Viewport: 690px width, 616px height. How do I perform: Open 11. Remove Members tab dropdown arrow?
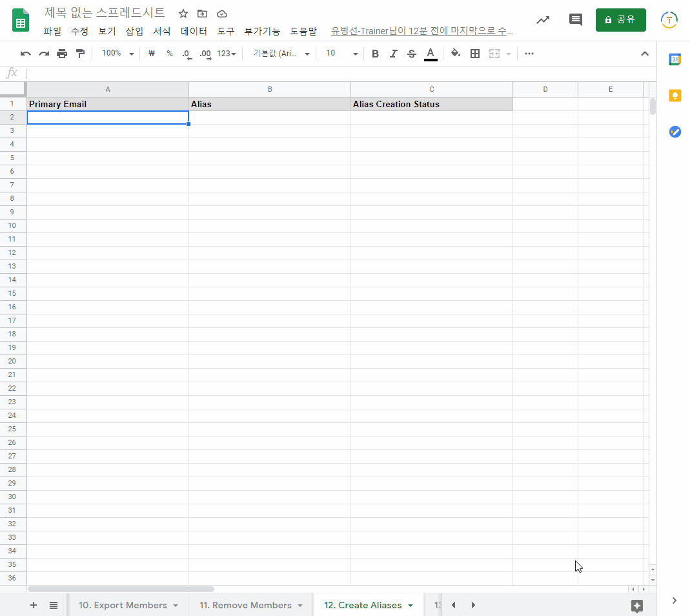(x=300, y=606)
